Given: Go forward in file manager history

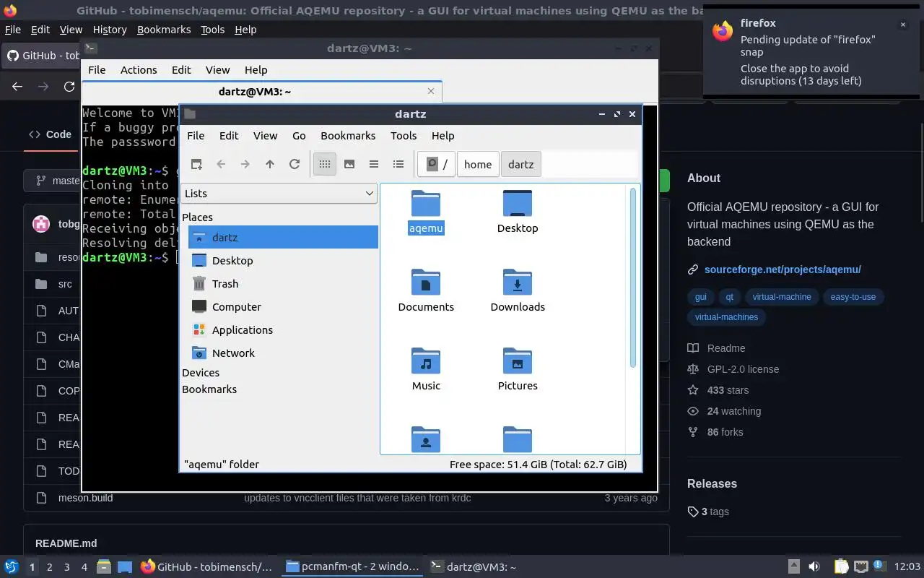Looking at the screenshot, I should pyautogui.click(x=245, y=164).
